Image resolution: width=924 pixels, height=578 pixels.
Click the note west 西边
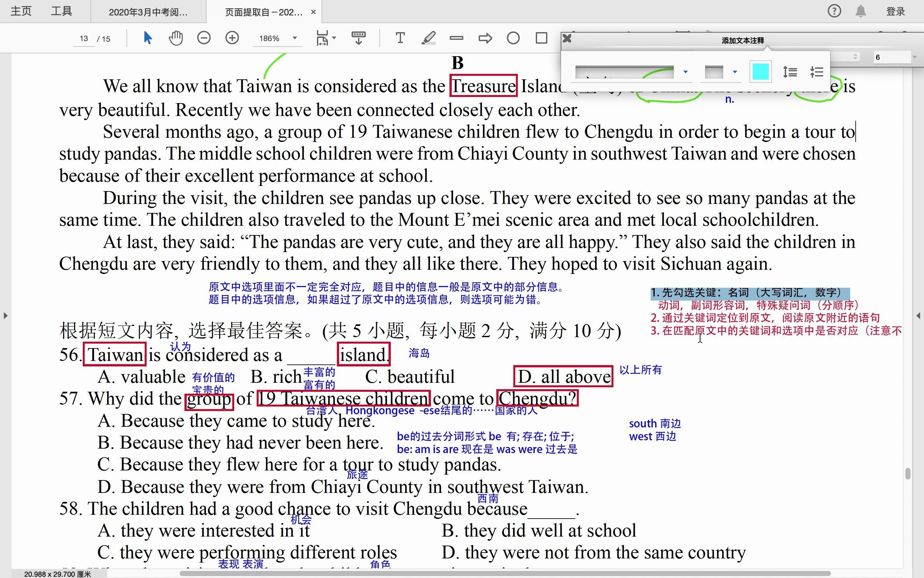[653, 437]
